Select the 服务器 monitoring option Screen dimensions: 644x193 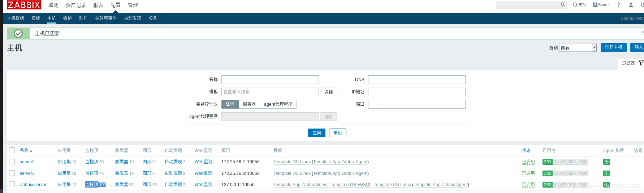[x=249, y=104]
